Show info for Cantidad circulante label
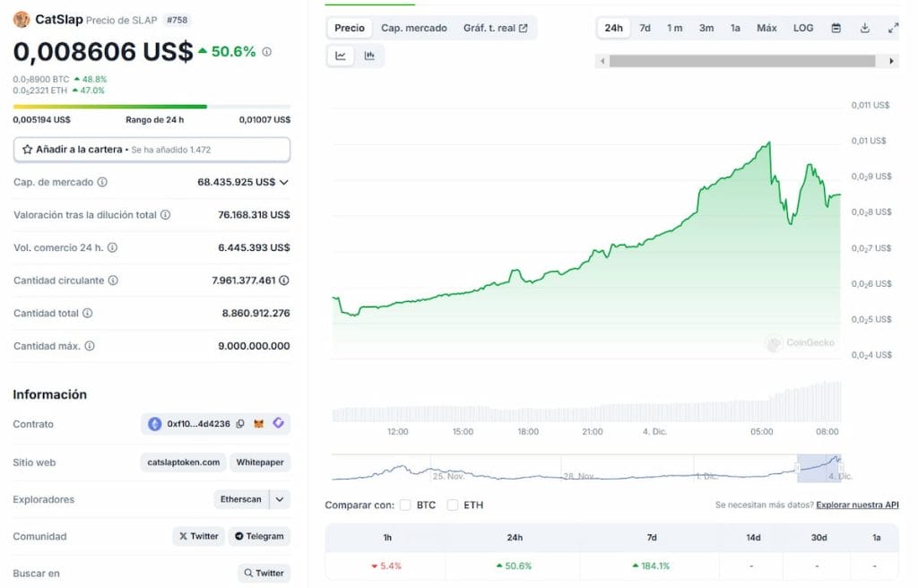The image size is (918, 588). [x=113, y=281]
